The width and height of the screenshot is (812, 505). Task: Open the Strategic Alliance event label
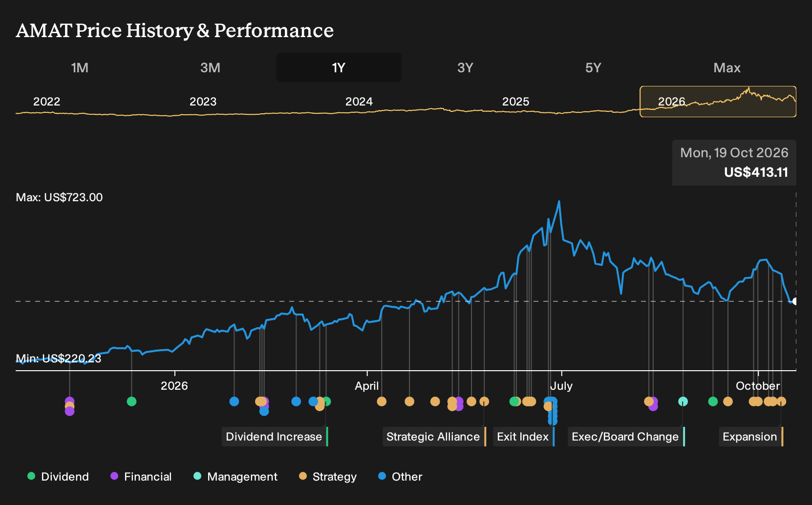click(434, 437)
